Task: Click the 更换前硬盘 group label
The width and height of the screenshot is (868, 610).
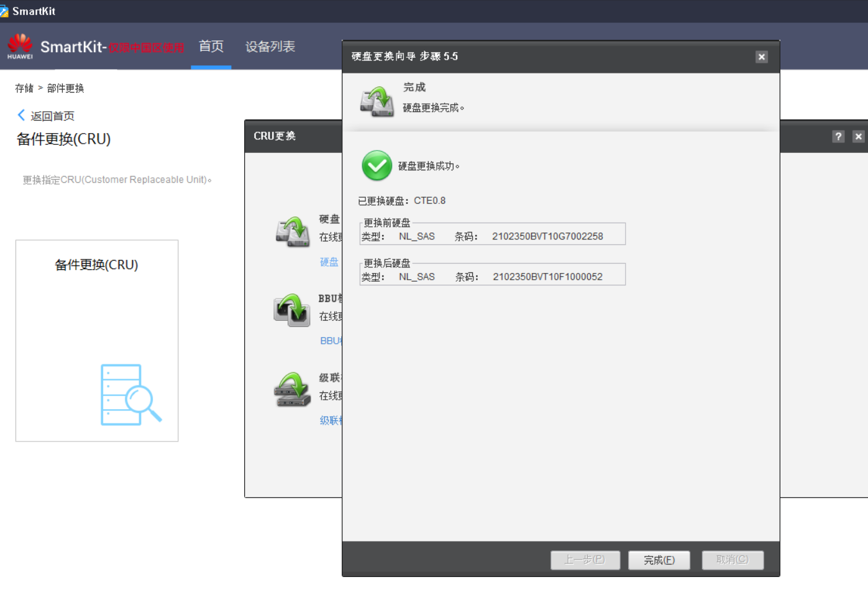Action: [387, 223]
